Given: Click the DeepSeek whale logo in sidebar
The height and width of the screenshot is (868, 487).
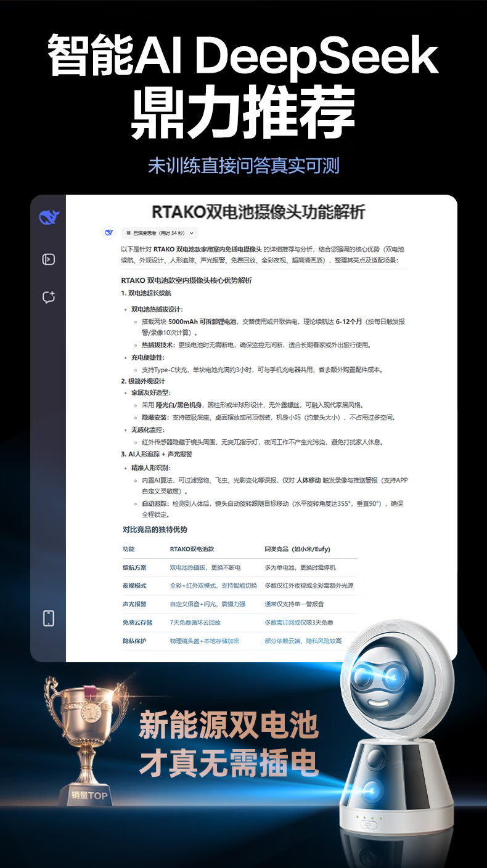Looking at the screenshot, I should click(x=48, y=217).
